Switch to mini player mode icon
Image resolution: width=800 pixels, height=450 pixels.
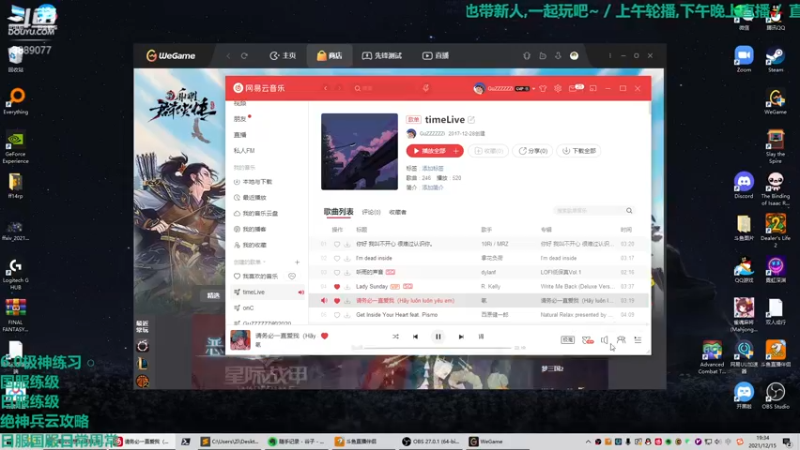point(593,89)
